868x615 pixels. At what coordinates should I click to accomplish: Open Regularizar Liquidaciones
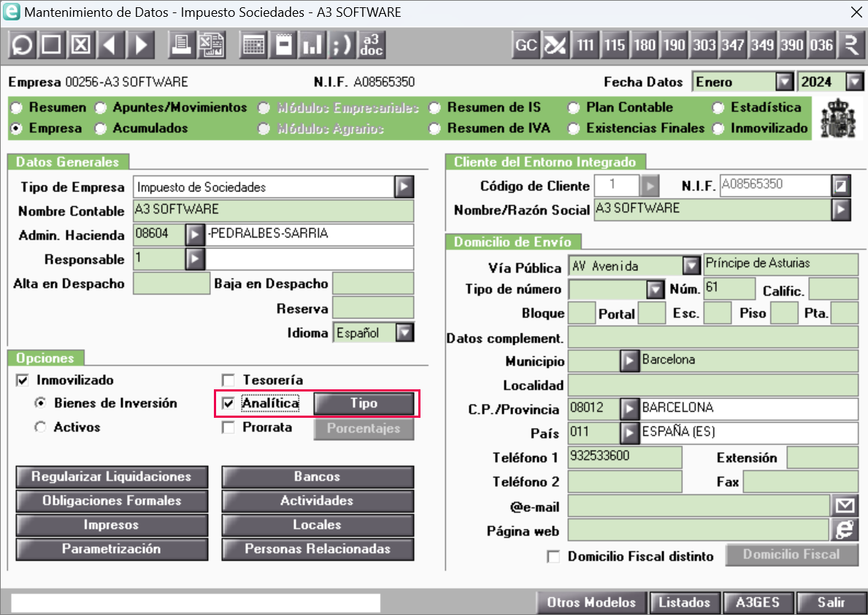[x=112, y=476]
